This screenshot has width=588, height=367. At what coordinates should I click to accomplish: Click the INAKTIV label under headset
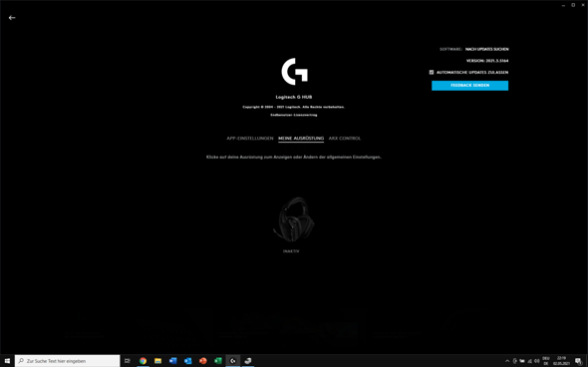291,251
